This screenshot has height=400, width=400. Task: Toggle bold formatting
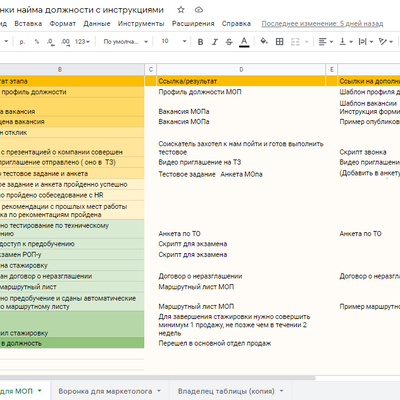click(x=200, y=42)
